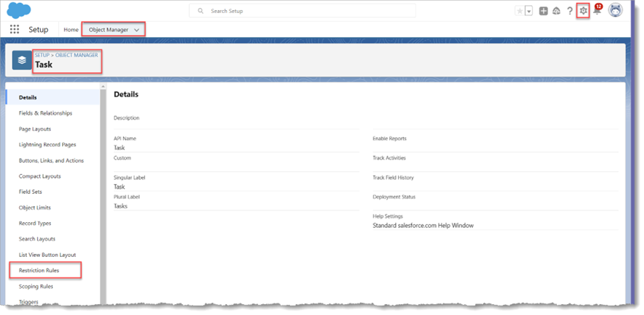Open the Trailhead guidance icon
The image size is (644, 315).
click(556, 11)
